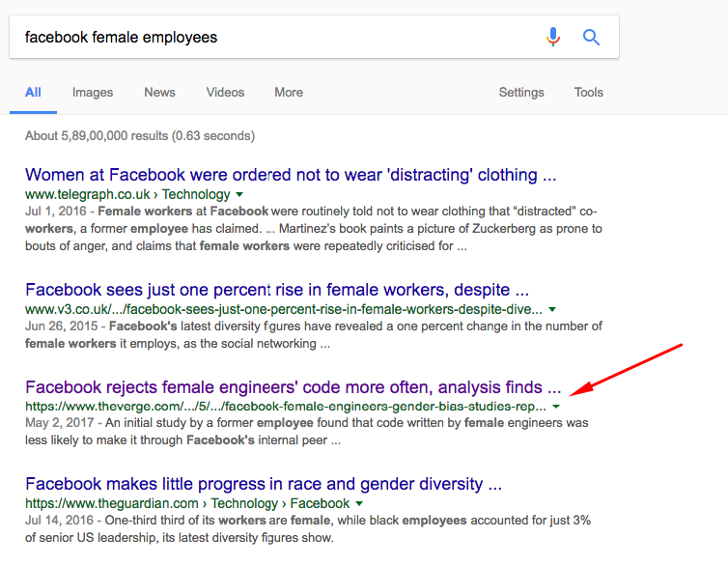Open 'Facebook sees just one percent rise' link
Screen dimensions: 728x566
276,290
